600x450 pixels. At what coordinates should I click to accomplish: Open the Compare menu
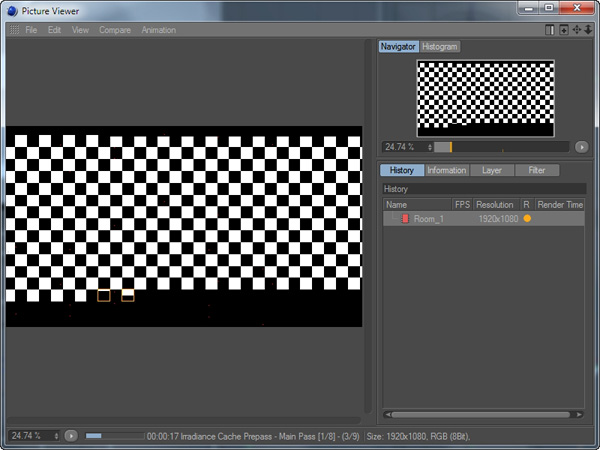[114, 30]
